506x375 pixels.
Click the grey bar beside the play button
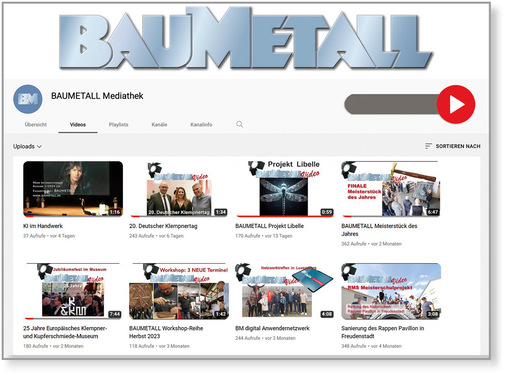(391, 104)
